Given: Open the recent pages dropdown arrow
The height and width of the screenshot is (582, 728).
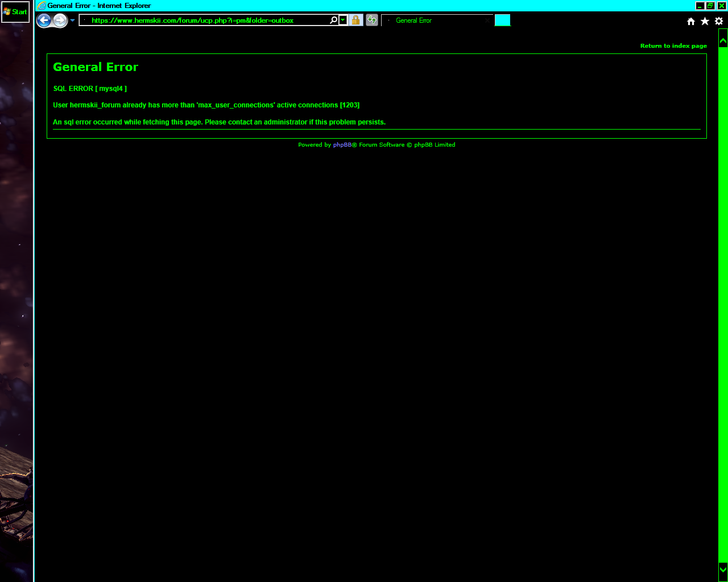Looking at the screenshot, I should click(x=72, y=20).
